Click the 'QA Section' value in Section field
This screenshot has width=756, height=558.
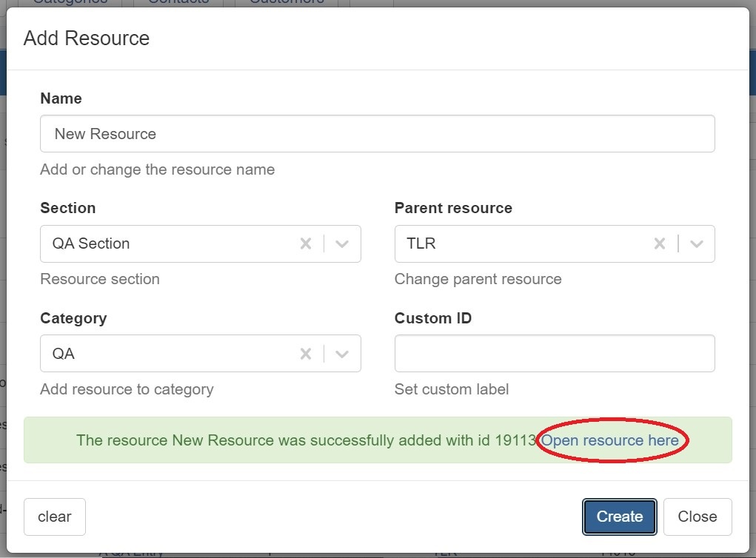[x=91, y=243]
